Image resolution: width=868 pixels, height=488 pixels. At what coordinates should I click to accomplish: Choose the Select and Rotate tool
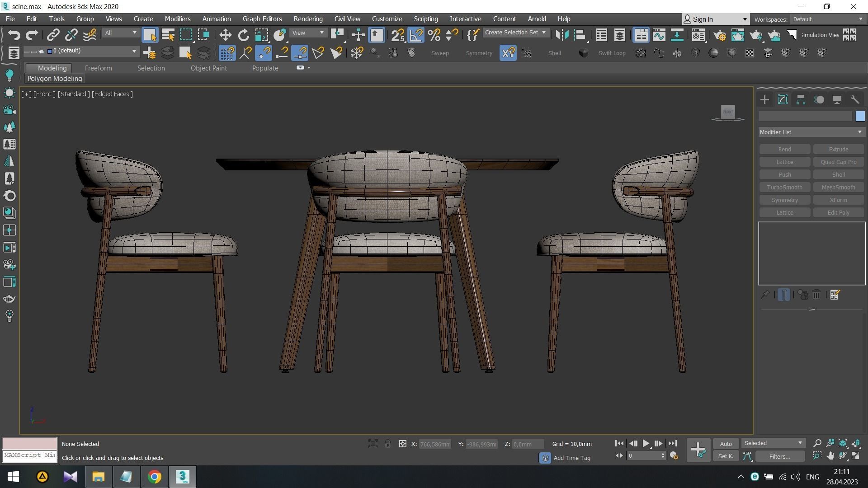click(x=243, y=35)
